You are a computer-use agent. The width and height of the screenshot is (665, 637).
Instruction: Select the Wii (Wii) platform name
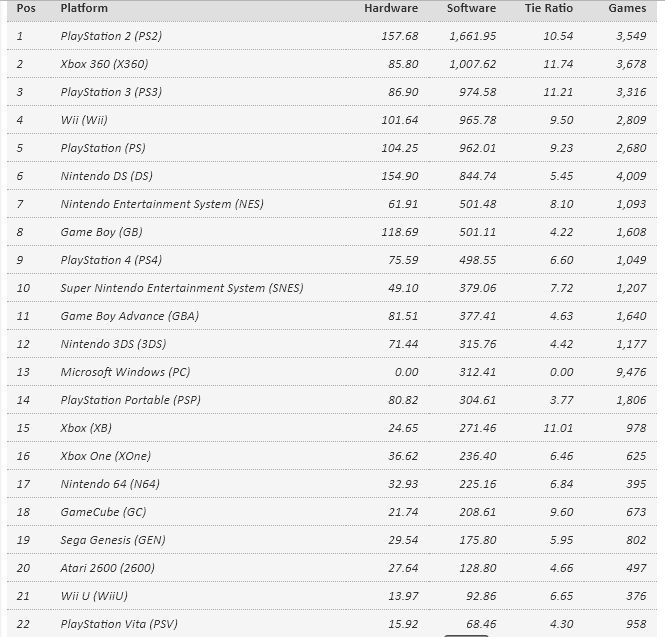(x=84, y=120)
